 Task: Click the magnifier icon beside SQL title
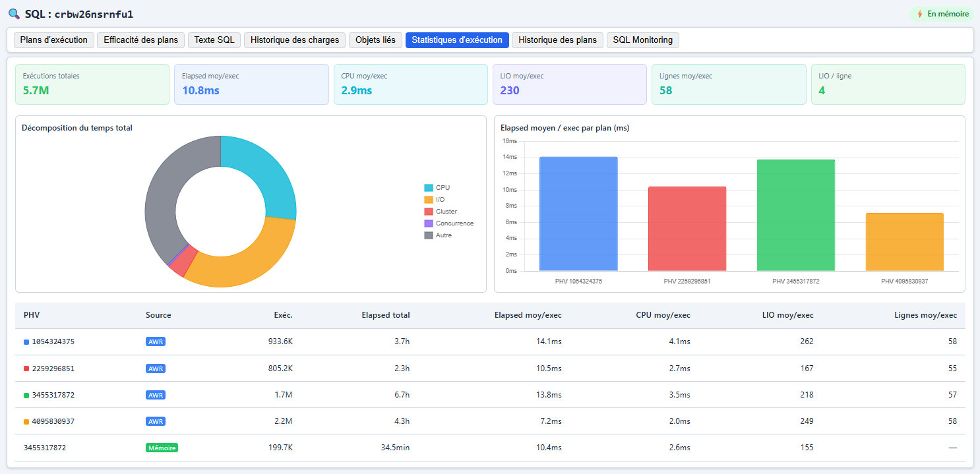pos(14,14)
